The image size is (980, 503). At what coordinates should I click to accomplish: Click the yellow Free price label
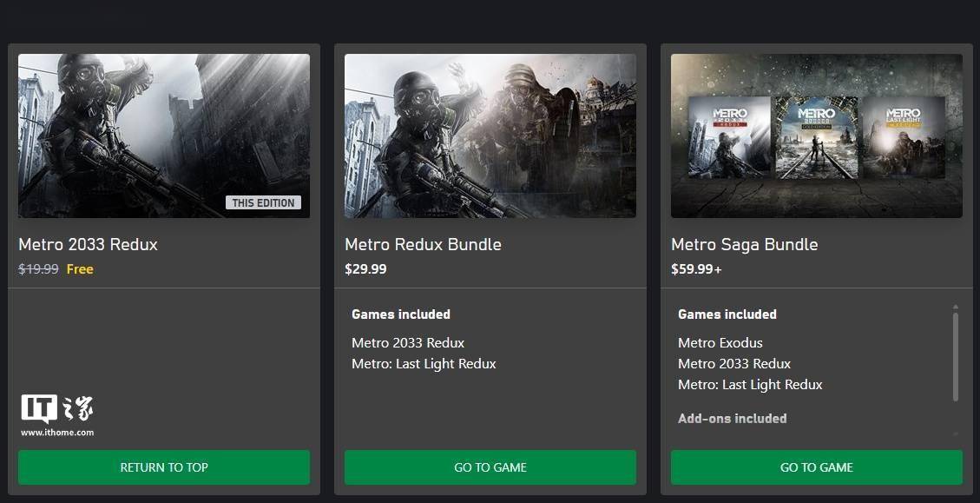tap(80, 269)
